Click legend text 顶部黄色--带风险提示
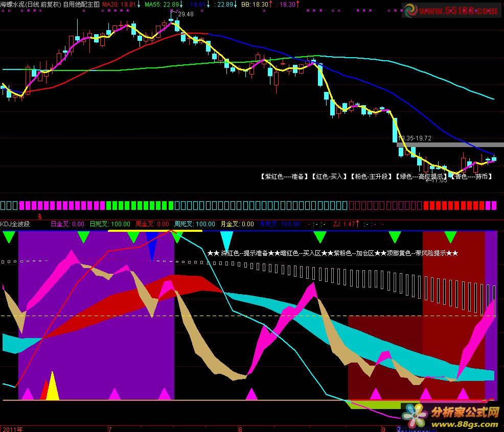 (416, 253)
